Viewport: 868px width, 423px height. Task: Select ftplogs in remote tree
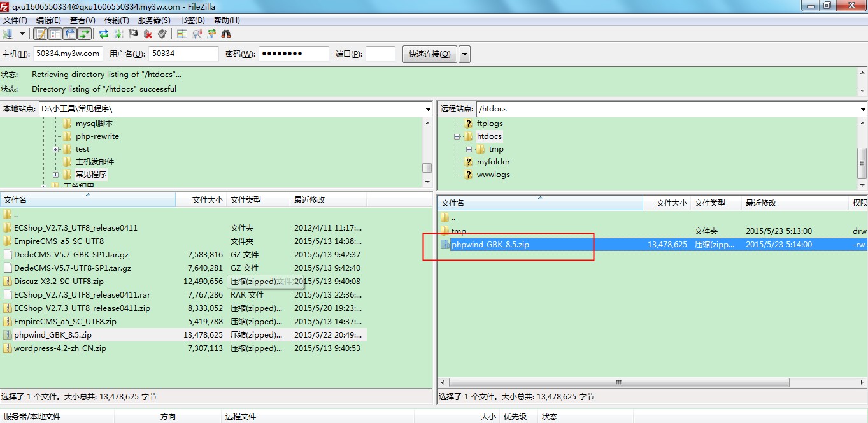point(489,124)
